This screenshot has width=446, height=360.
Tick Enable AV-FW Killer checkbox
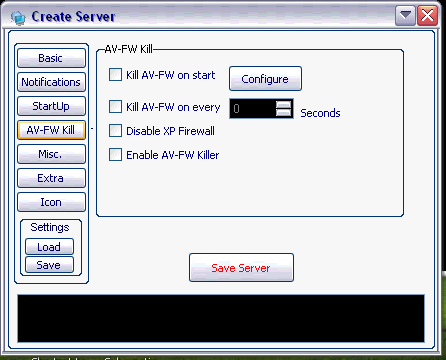(115, 155)
